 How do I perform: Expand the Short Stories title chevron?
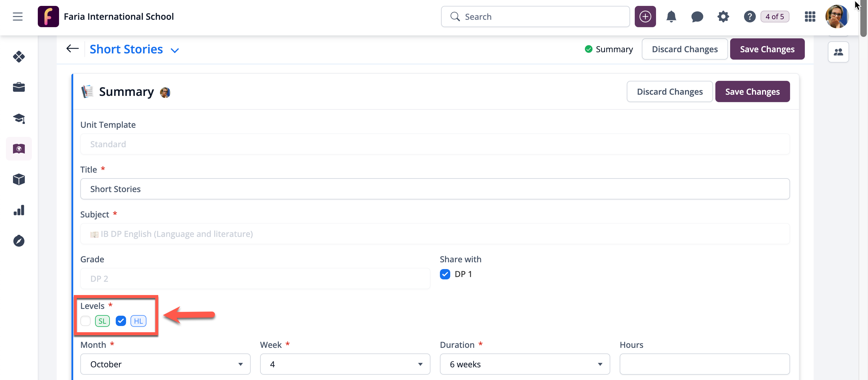point(174,50)
